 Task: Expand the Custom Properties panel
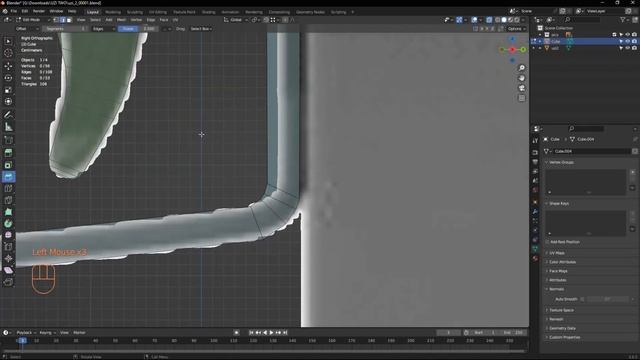[563, 337]
